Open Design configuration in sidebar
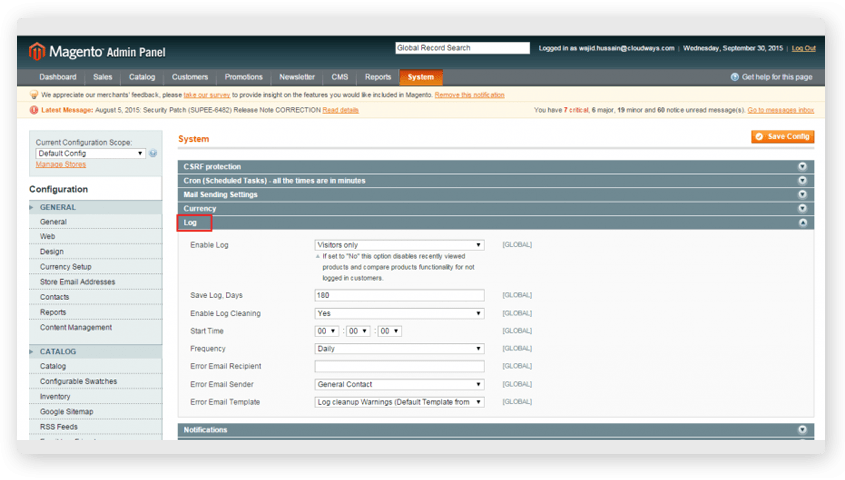This screenshot has width=845, height=480. coord(52,252)
